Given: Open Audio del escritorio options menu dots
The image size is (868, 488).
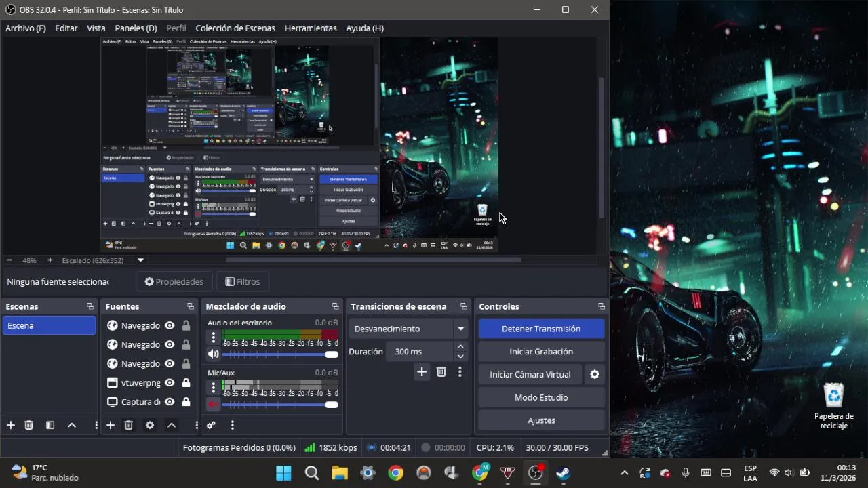Looking at the screenshot, I should (214, 337).
